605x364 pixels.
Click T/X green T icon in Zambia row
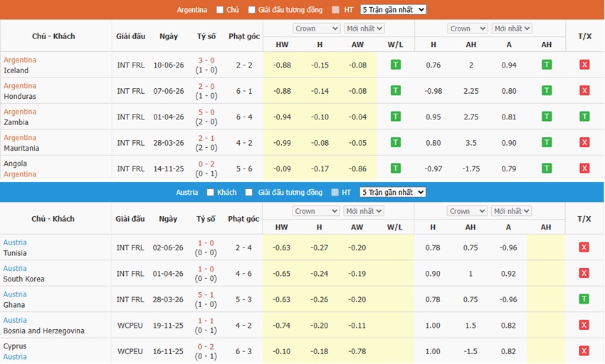tap(584, 117)
